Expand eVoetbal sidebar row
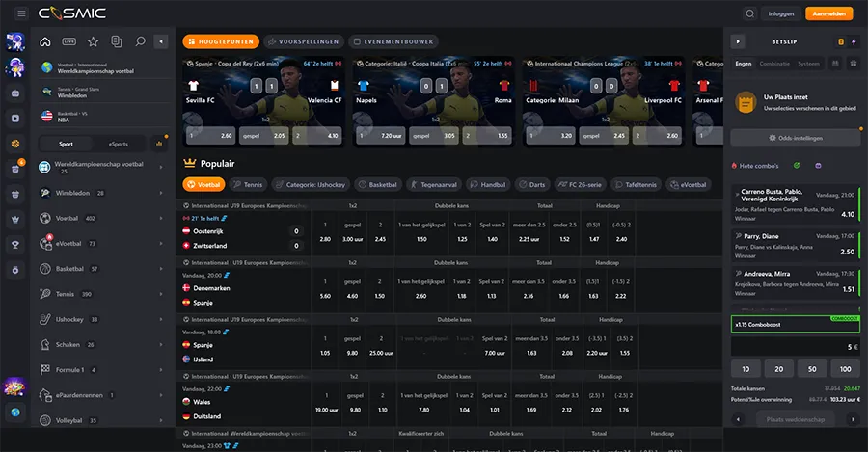 pos(103,244)
